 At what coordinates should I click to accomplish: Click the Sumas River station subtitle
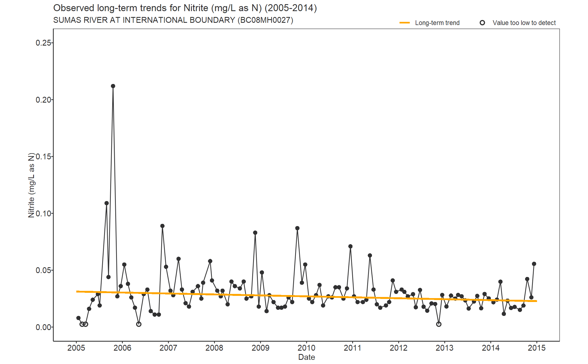pos(173,20)
